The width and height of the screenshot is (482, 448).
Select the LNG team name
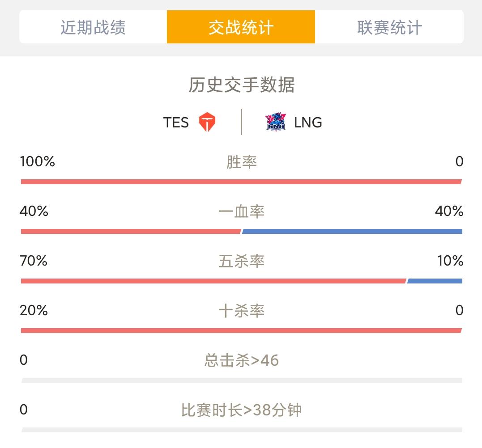(x=308, y=123)
